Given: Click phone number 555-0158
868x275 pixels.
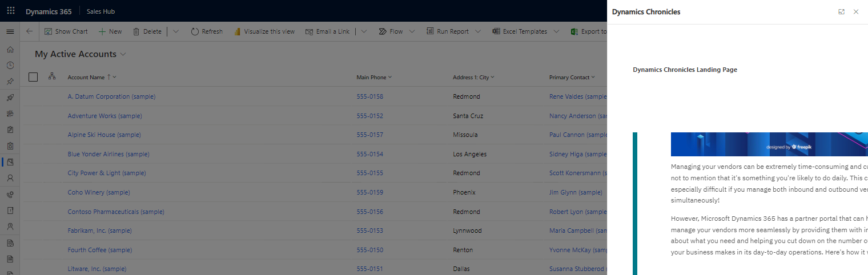Looking at the screenshot, I should tap(370, 96).
